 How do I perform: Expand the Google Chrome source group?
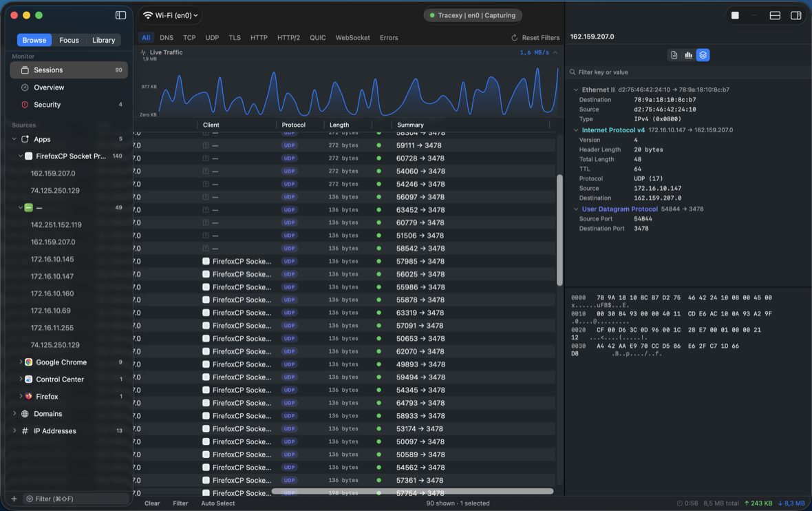[x=20, y=362]
